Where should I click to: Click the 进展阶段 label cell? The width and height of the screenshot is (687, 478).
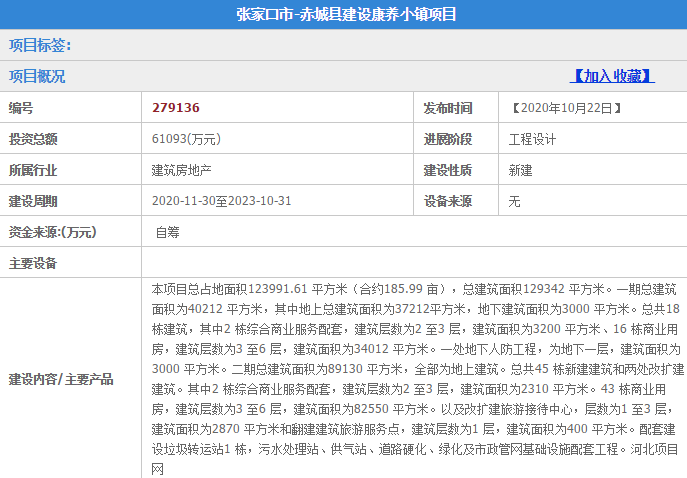click(447, 138)
